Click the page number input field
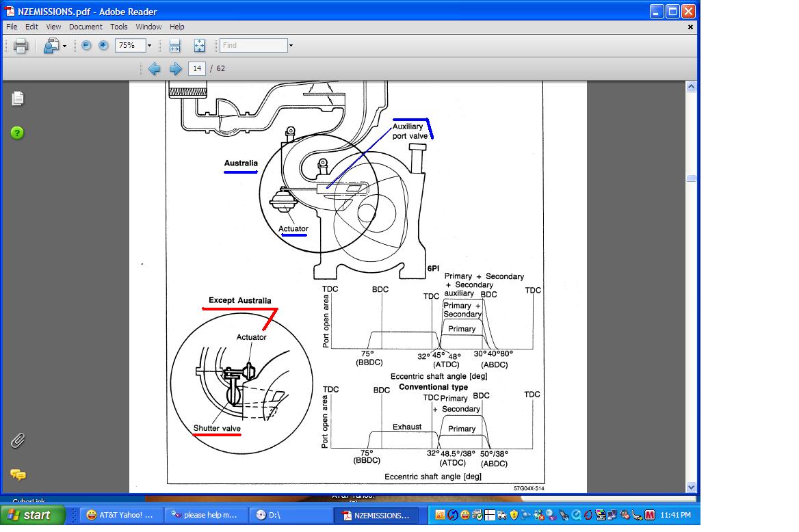 [x=197, y=68]
